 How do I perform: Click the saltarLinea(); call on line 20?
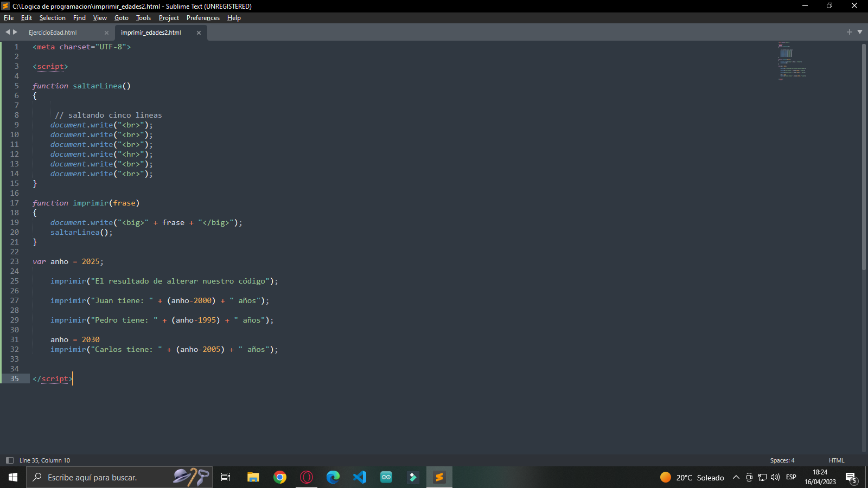pyautogui.click(x=81, y=233)
